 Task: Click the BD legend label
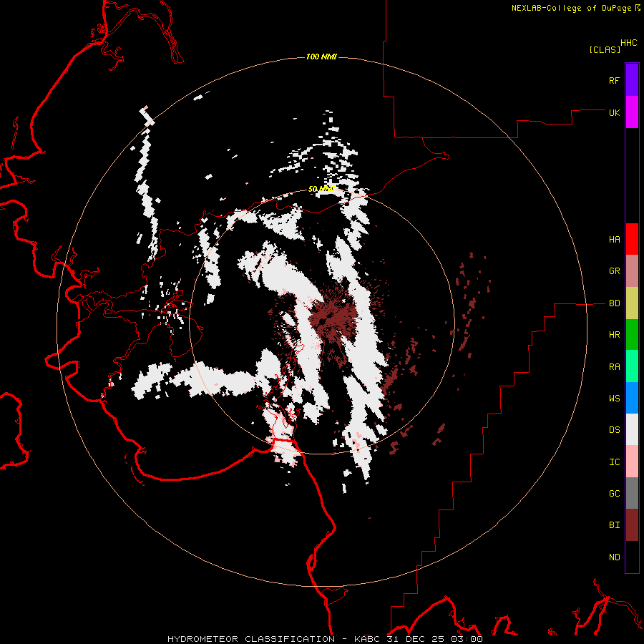614,303
